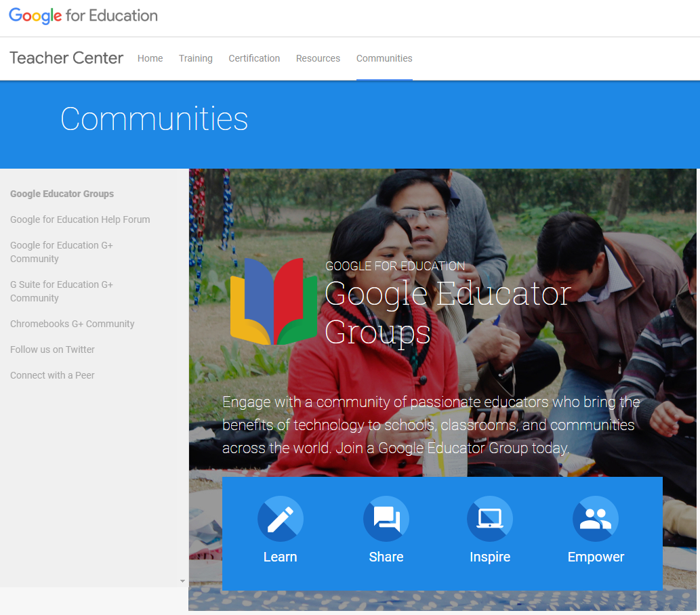
Task: Open Google for Education G+ Community link
Action: 62,252
